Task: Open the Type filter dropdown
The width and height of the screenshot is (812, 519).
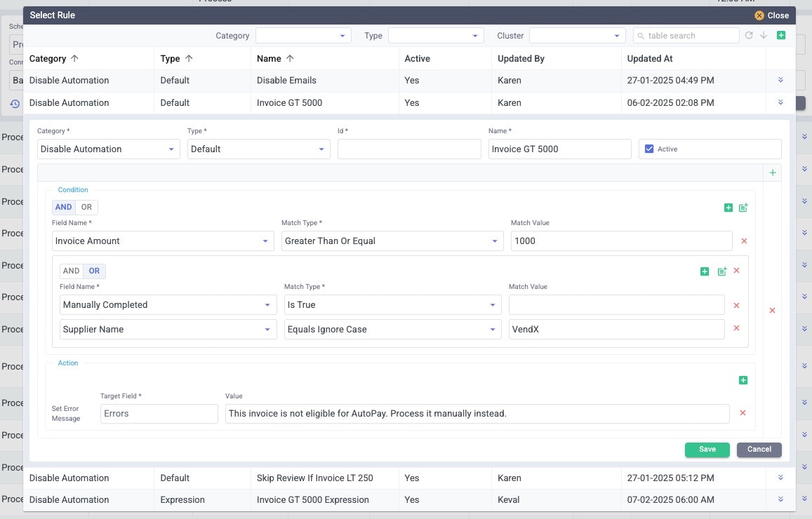Action: (436, 35)
